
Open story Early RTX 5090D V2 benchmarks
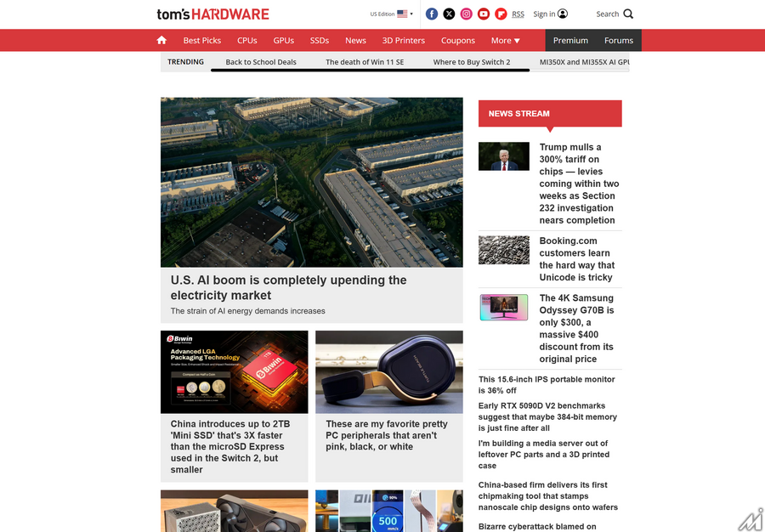[547, 417]
